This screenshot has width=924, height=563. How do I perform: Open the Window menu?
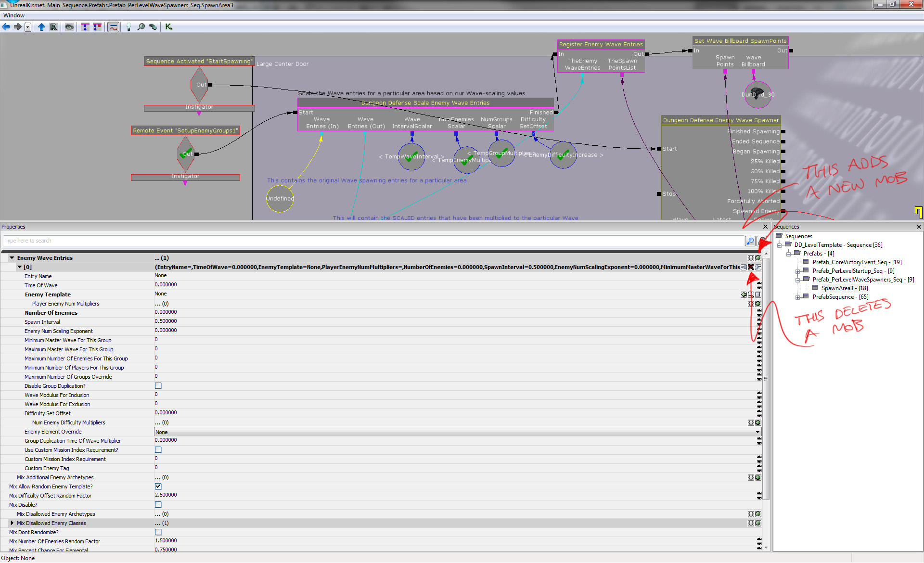tap(14, 15)
